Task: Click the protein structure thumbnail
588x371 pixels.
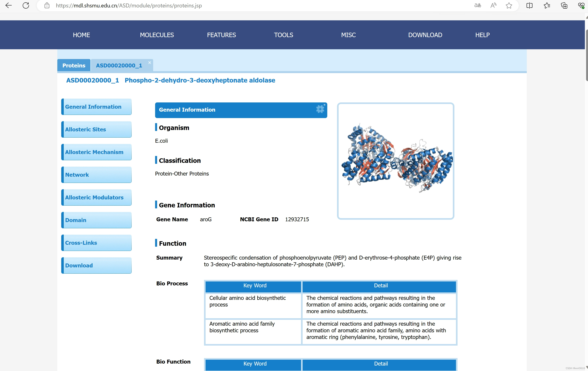Action: [x=396, y=161]
